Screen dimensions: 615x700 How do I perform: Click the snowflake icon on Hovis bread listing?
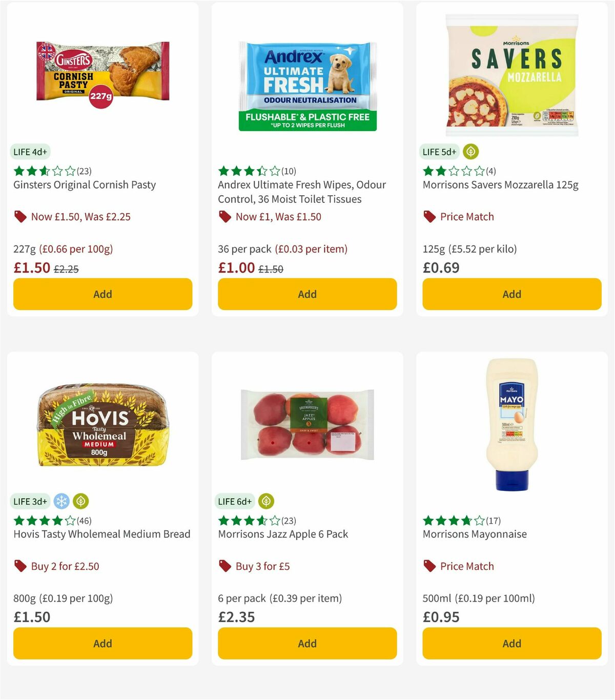(61, 501)
